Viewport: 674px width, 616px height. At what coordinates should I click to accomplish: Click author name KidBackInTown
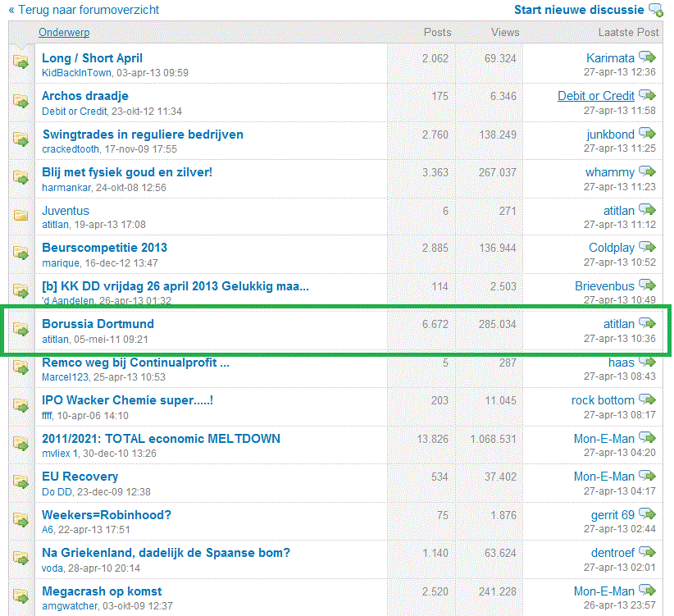tap(76, 73)
